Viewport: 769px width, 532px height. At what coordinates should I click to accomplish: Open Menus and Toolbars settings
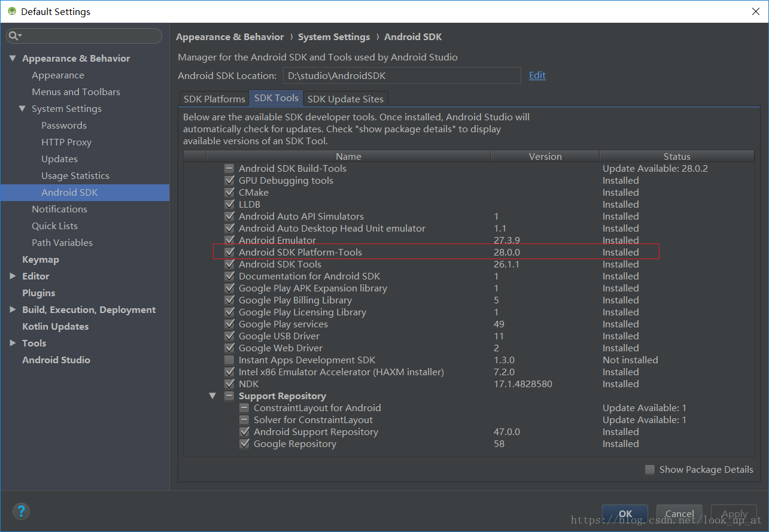(x=76, y=92)
